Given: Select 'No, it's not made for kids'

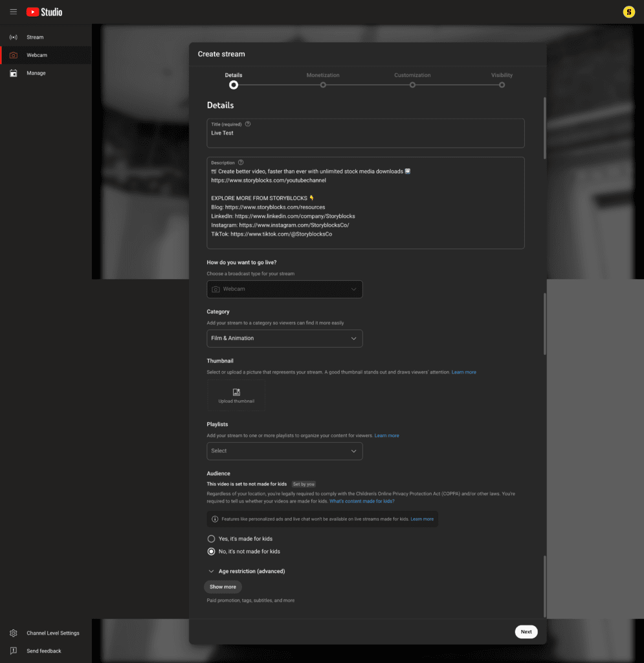Looking at the screenshot, I should [x=211, y=551].
